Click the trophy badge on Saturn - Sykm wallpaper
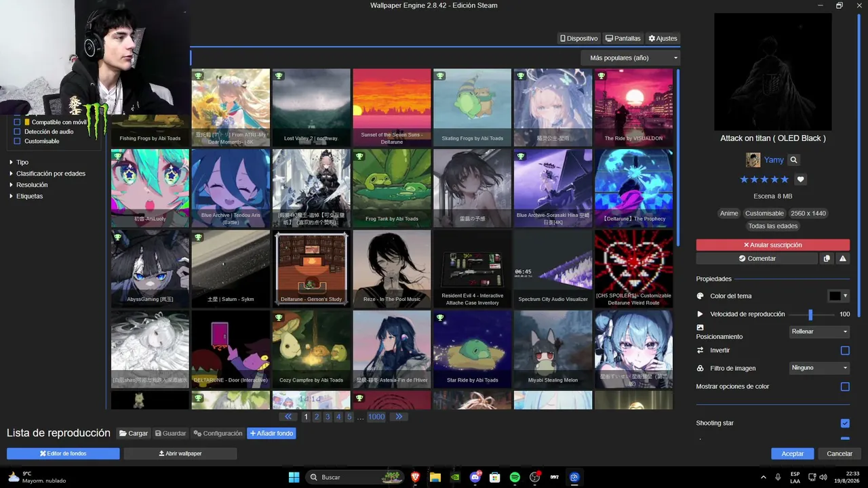Viewport: 868px width, 488px height. pos(198,237)
